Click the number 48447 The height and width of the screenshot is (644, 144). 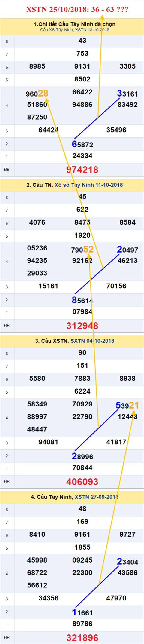[37, 429]
